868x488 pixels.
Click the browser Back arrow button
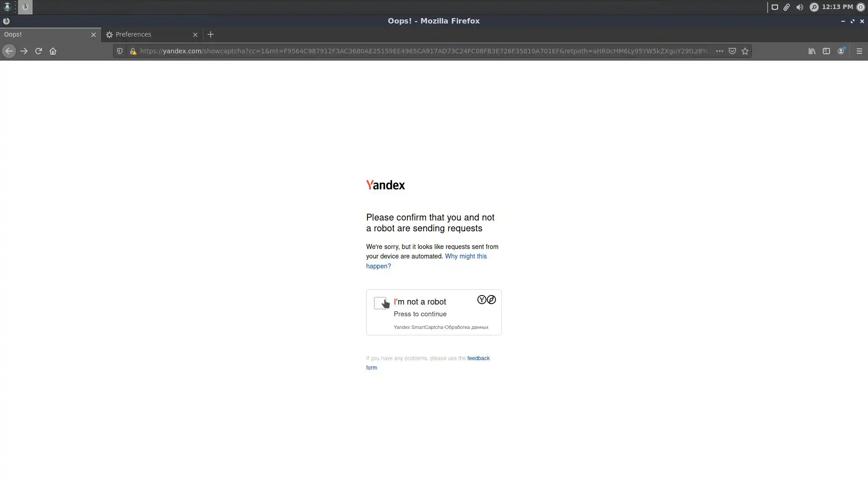point(9,51)
